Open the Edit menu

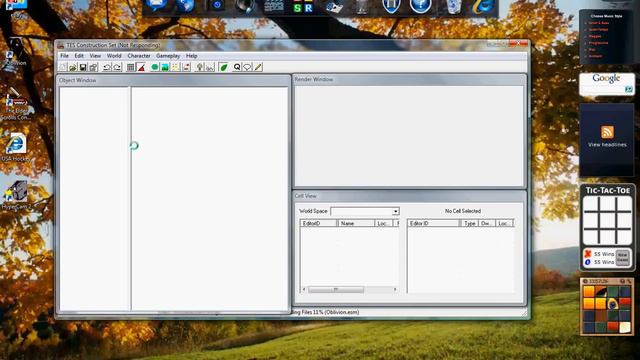(79, 56)
